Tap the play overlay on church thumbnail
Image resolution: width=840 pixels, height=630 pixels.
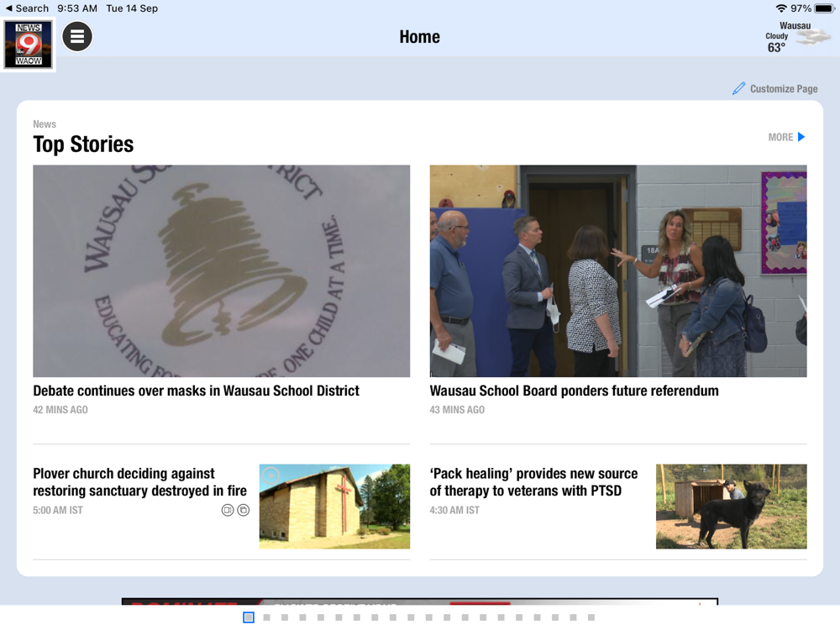271,475
